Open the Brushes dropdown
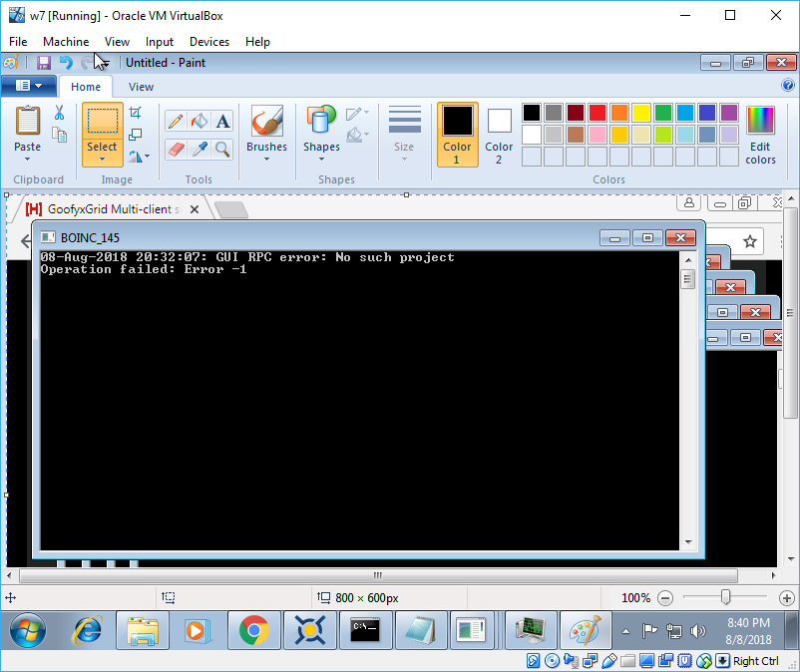Viewport: 800px width, 672px height. click(266, 160)
